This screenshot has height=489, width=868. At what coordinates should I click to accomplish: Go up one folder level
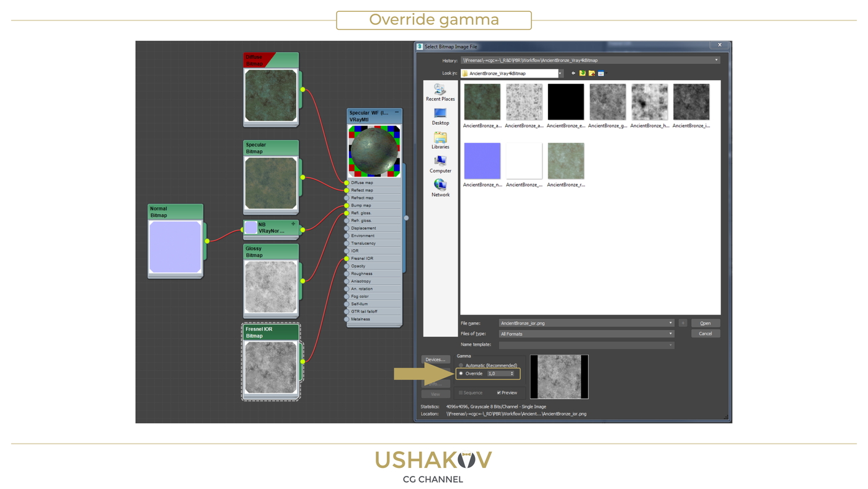pyautogui.click(x=582, y=73)
